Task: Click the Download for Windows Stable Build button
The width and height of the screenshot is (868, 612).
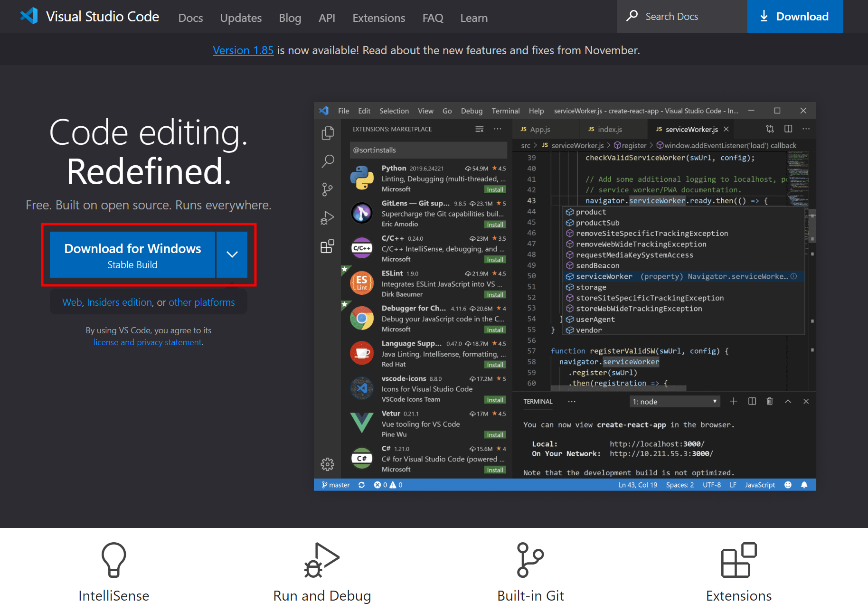Action: [x=132, y=254]
